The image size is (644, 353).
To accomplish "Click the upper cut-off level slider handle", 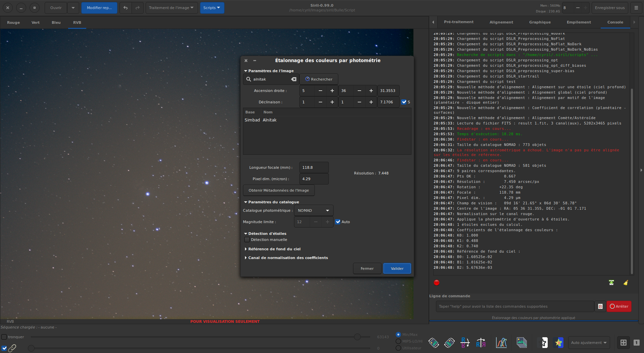I will pos(357,337).
